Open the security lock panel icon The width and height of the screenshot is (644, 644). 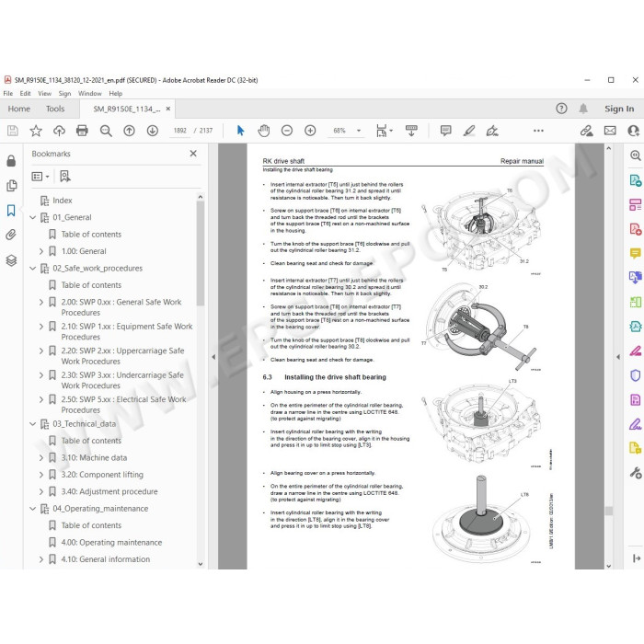[11, 161]
